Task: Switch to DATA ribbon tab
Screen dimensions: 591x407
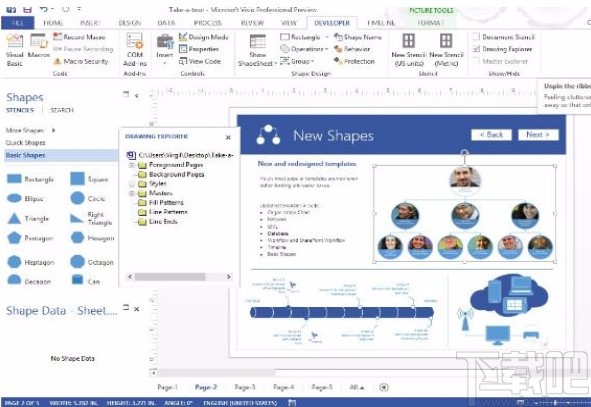Action: (166, 23)
